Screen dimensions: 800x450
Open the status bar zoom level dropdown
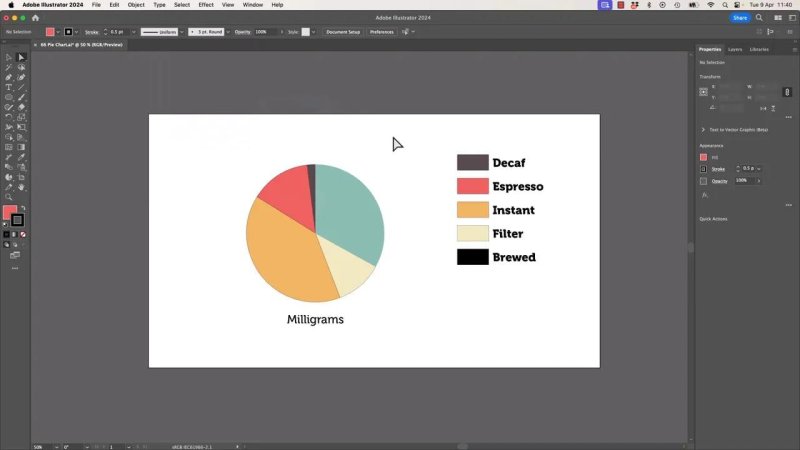[x=57, y=447]
